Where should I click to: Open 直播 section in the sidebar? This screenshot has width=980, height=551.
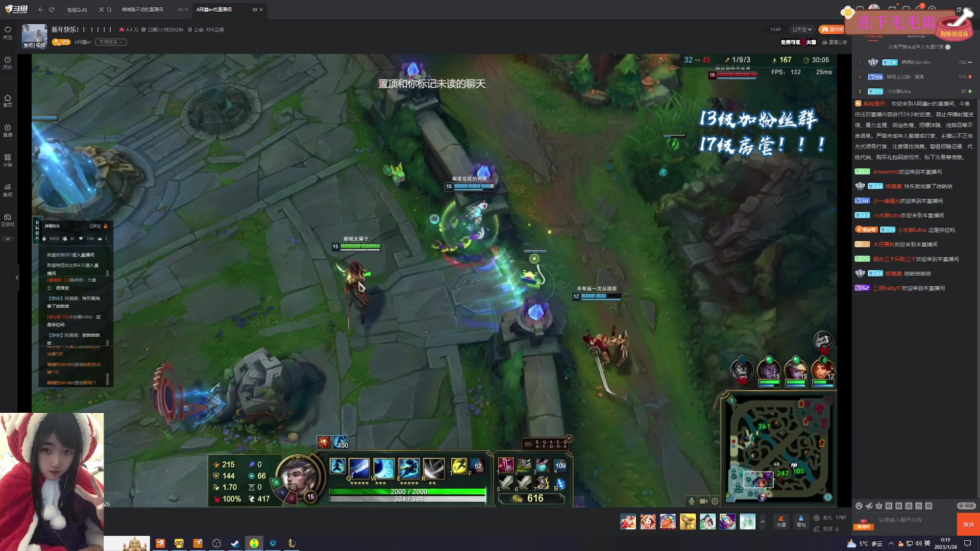(8, 131)
